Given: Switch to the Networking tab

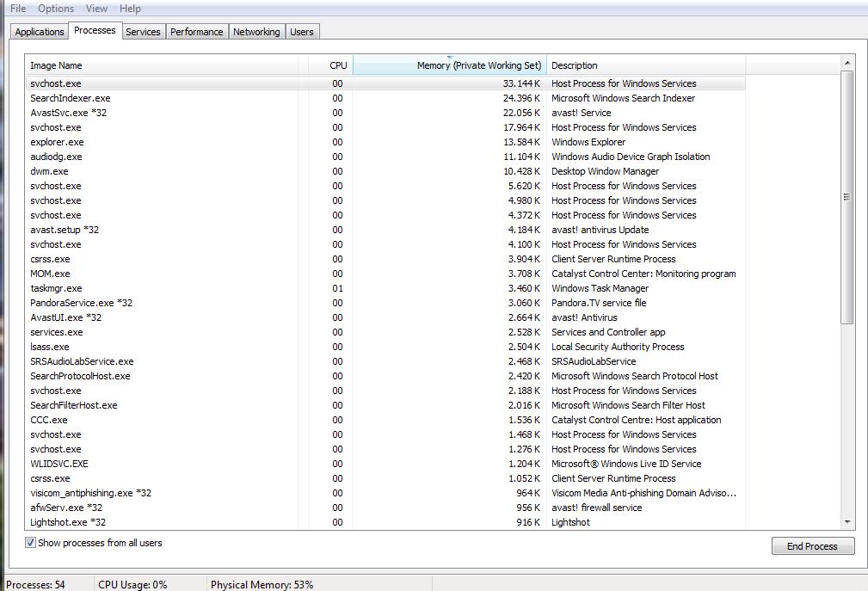Looking at the screenshot, I should tap(256, 32).
